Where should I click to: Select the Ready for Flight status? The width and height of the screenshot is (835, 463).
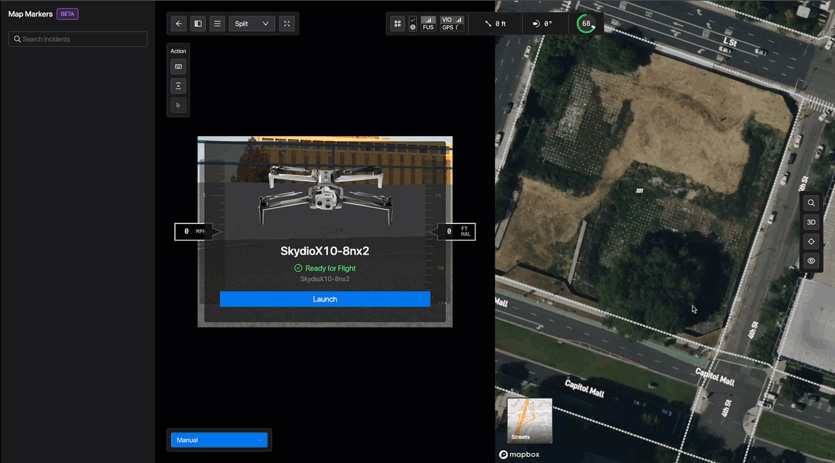pos(325,268)
